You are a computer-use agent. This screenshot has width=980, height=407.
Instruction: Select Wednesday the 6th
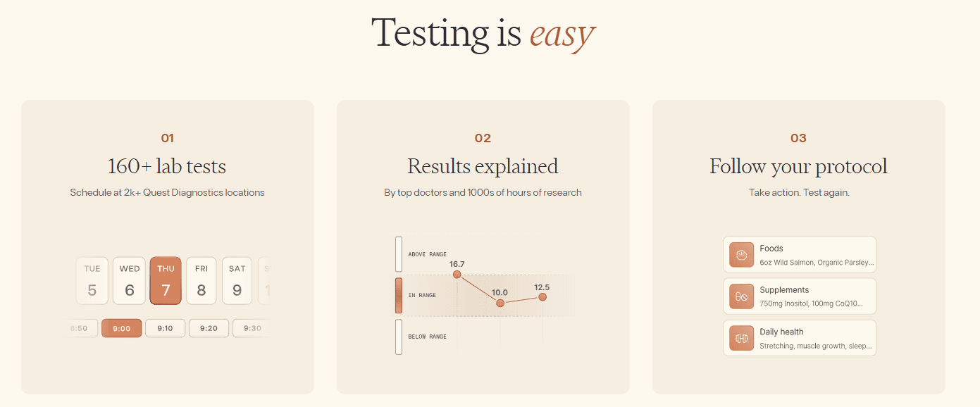(x=129, y=280)
